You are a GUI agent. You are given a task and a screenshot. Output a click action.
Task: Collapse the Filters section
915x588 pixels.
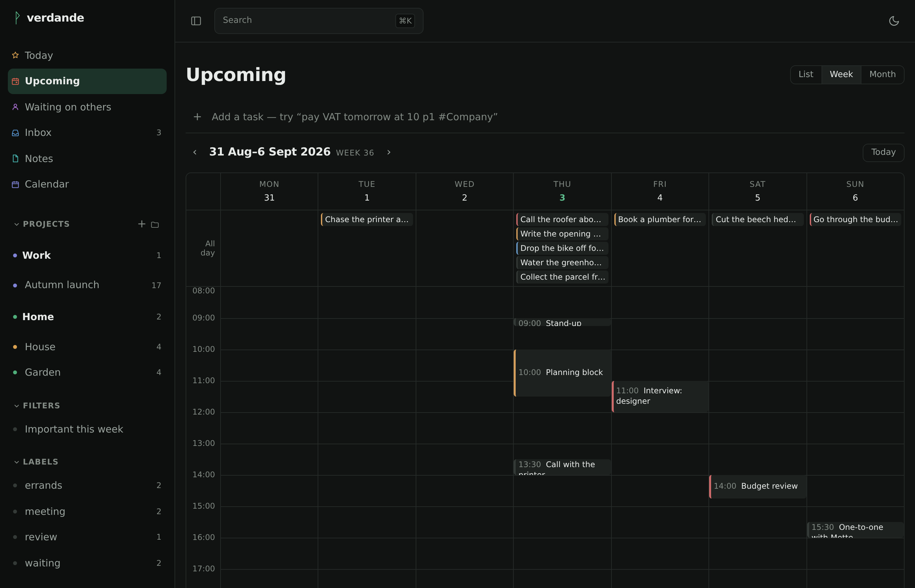coord(16,406)
